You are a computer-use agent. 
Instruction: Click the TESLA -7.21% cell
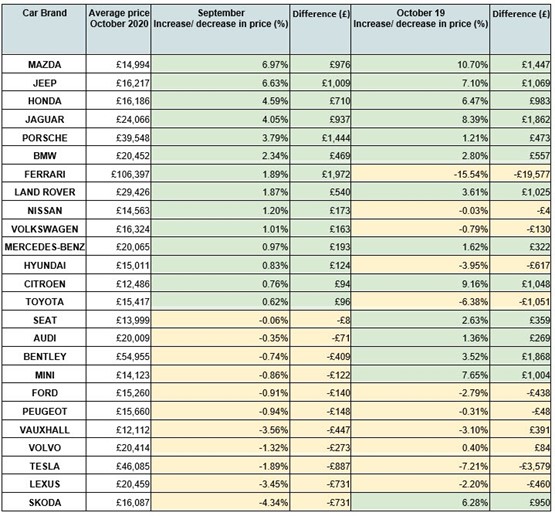point(420,466)
